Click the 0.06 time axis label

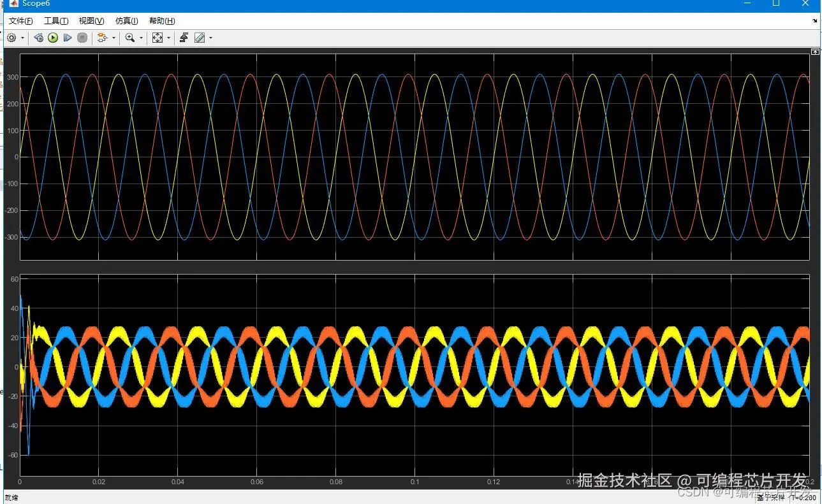[x=257, y=482]
